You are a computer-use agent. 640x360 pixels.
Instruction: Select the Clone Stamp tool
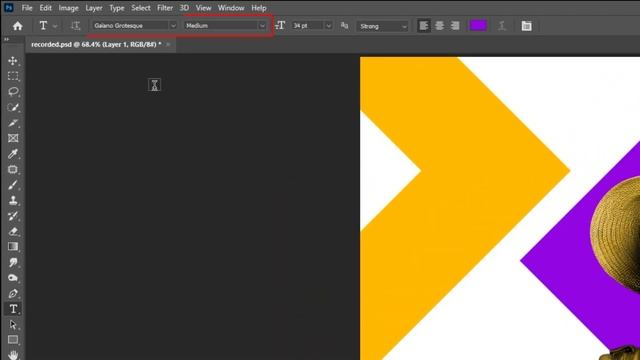click(x=13, y=200)
